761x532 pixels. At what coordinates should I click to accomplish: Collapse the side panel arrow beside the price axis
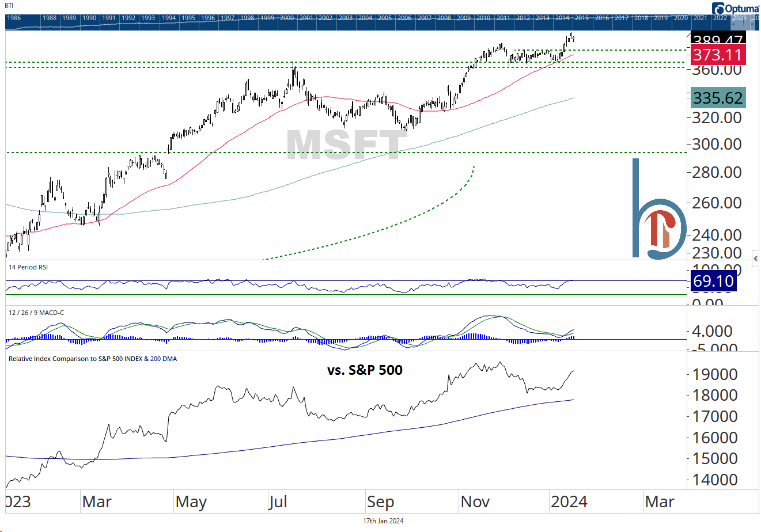point(755,259)
